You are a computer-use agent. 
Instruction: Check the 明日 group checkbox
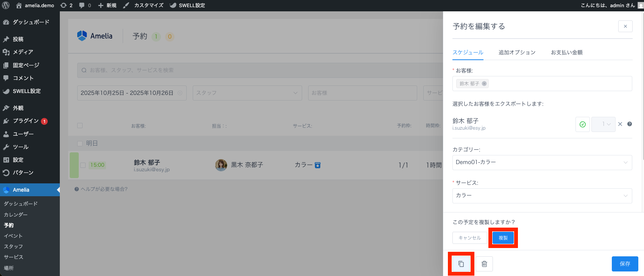click(80, 143)
